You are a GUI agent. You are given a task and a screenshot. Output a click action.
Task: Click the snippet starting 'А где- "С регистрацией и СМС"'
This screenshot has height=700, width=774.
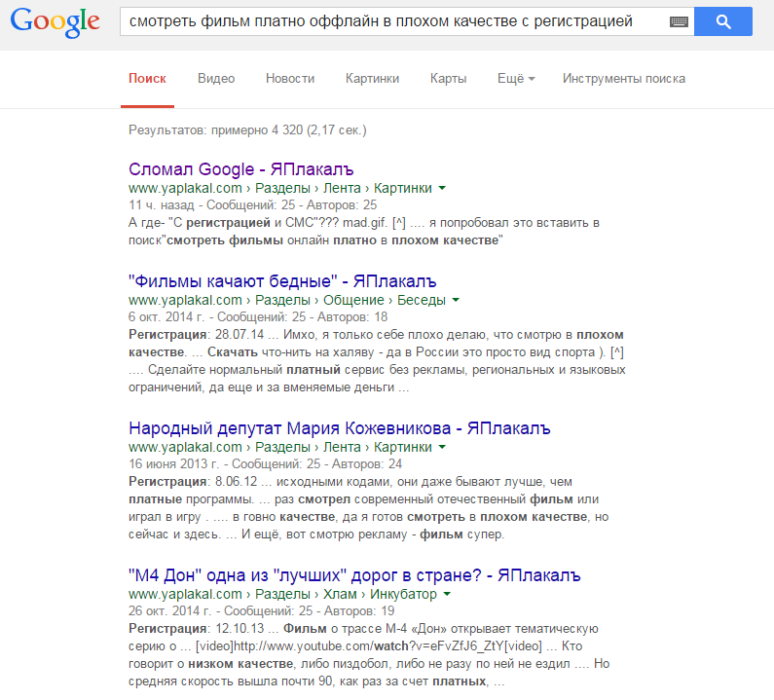click(x=364, y=232)
